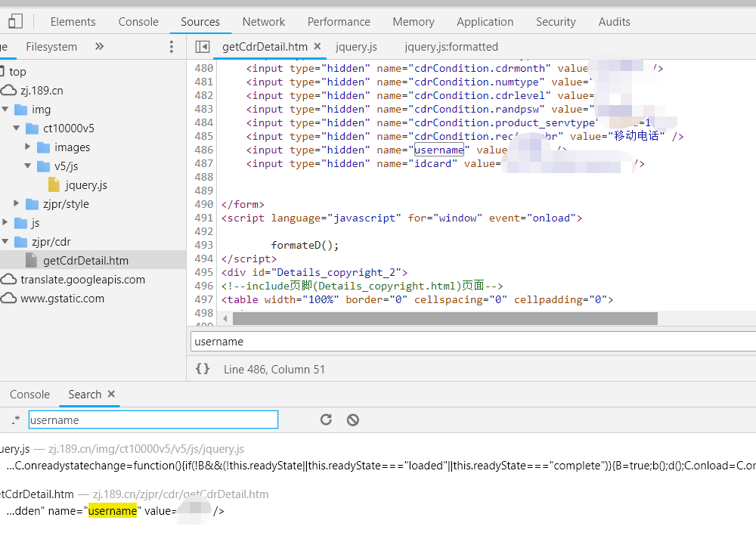Viewport: 756px width, 545px height.
Task: Open getCdrDetail.htm in the file tree
Action: tap(86, 261)
